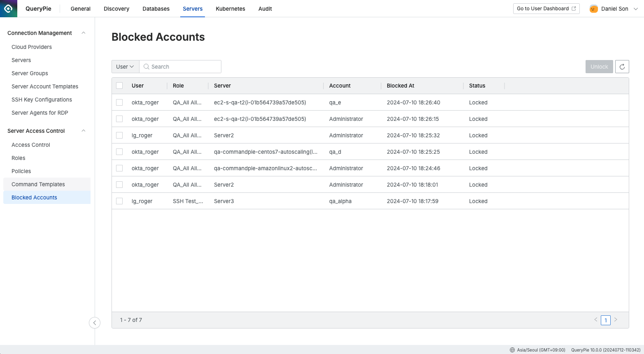Click Go to User Dashboard button
The height and width of the screenshot is (354, 644).
[x=546, y=9]
